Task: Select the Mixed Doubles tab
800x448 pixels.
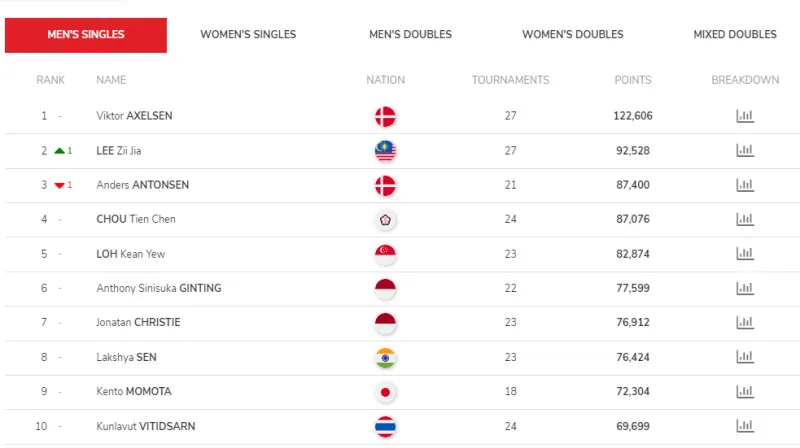Action: coord(734,35)
